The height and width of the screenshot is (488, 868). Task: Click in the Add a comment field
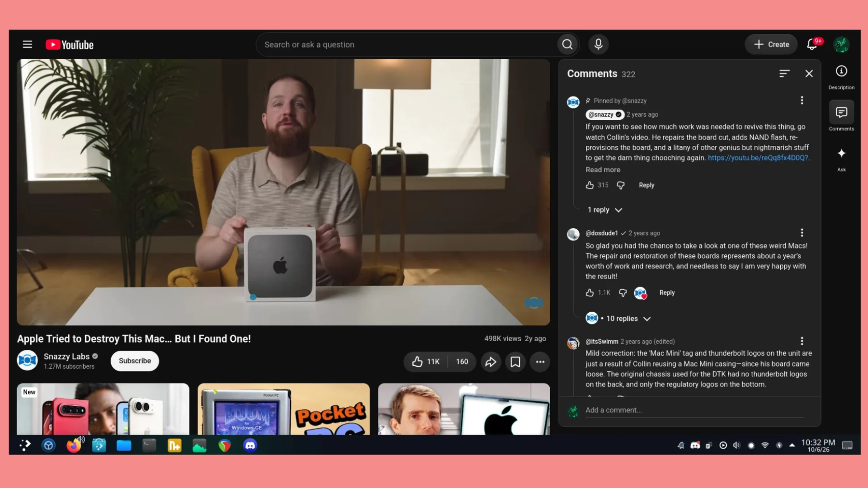pos(694,410)
